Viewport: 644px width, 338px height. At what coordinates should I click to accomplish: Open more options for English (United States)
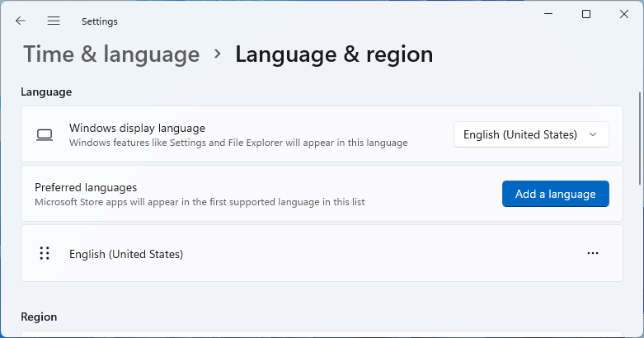(x=592, y=254)
